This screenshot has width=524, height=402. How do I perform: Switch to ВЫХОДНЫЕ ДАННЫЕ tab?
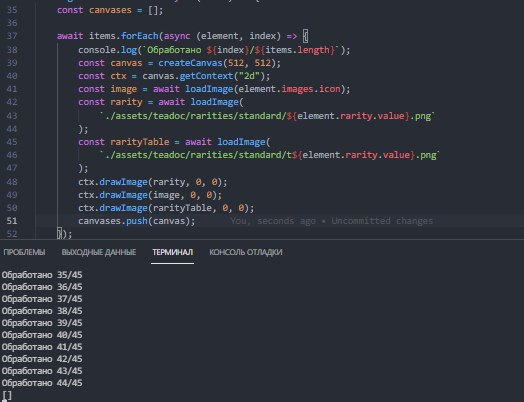point(99,252)
